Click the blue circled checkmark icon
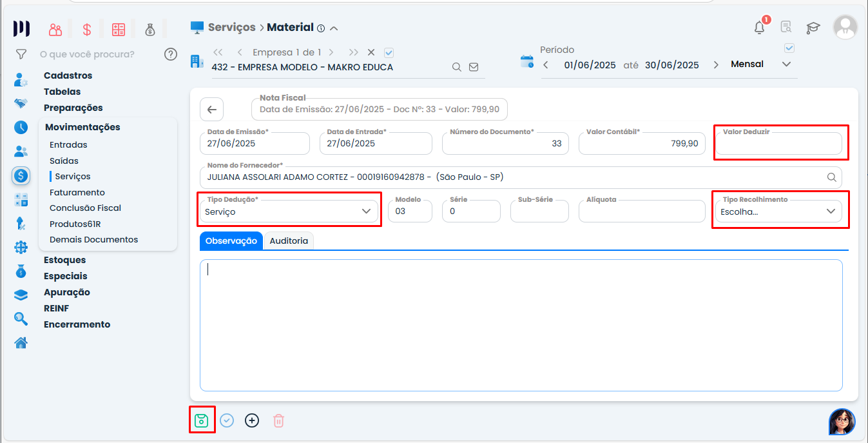The width and height of the screenshot is (868, 443). [x=227, y=420]
